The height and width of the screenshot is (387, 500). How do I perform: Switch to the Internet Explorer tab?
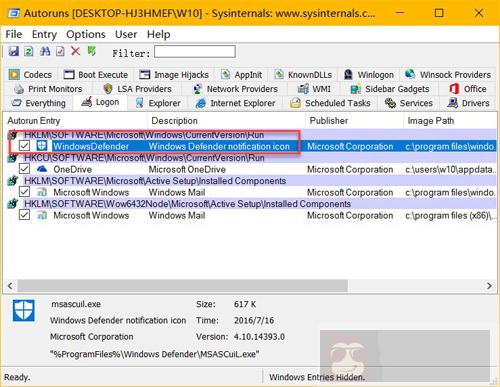[x=236, y=103]
